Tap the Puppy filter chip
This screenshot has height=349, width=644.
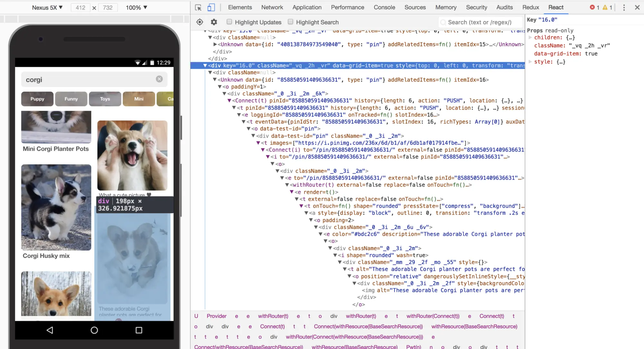pyautogui.click(x=37, y=99)
